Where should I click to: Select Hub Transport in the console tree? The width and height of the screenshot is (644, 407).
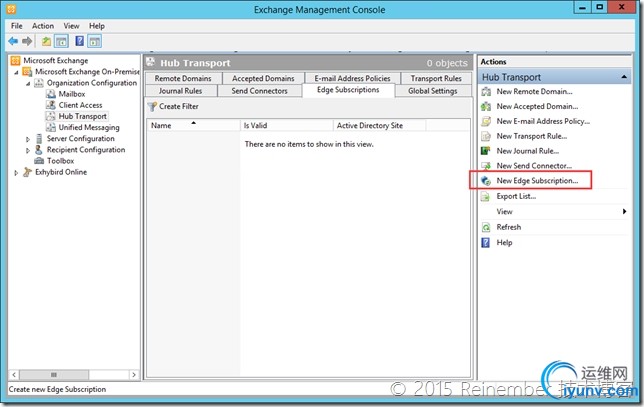pos(83,116)
